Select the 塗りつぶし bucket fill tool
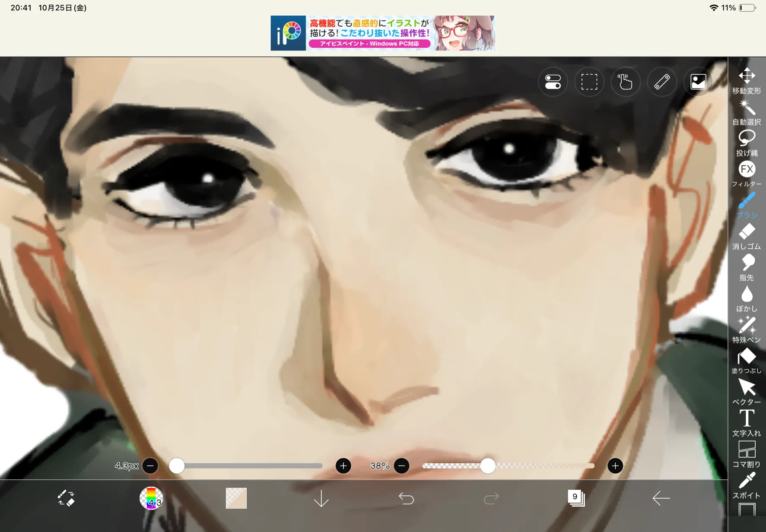 747,361
